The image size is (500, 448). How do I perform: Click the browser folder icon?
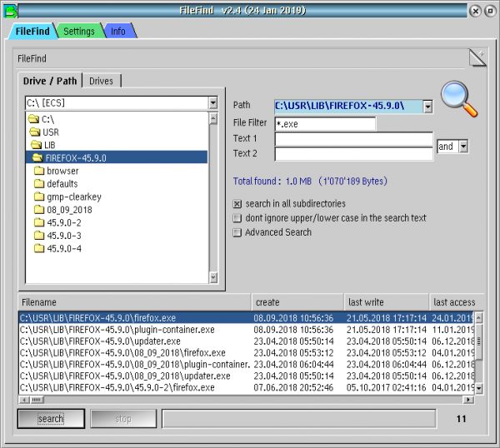[x=39, y=171]
